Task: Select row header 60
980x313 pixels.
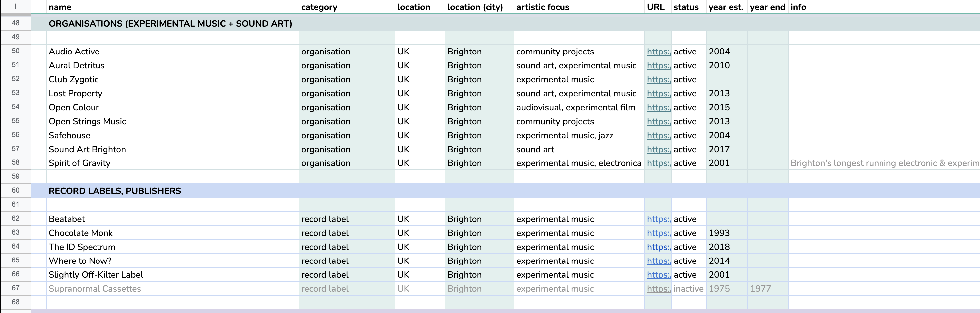Action: coord(15,191)
